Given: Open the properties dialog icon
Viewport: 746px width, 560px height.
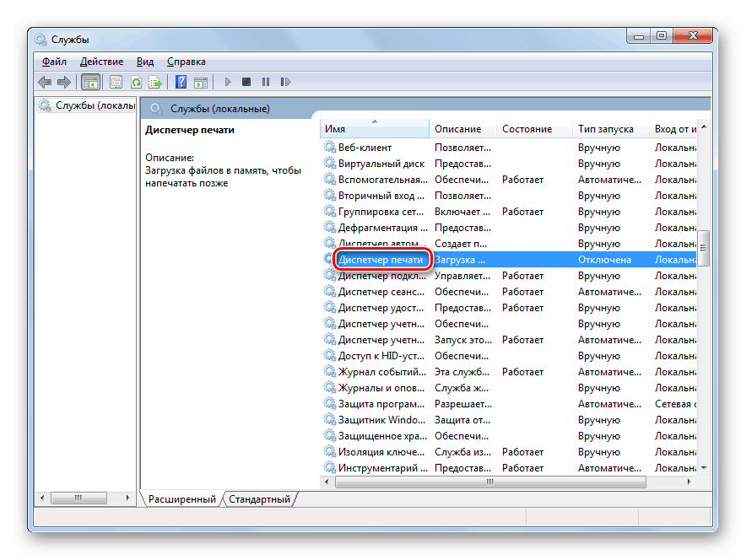Looking at the screenshot, I should click(116, 82).
